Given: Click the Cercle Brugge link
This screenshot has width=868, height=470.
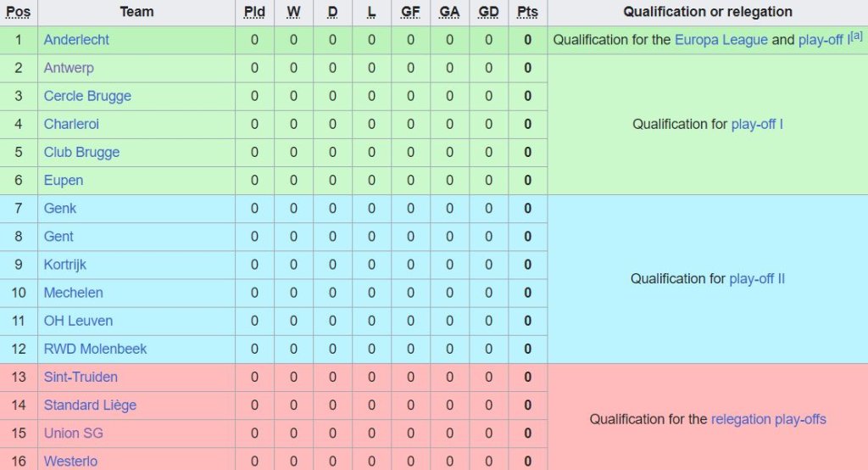Looking at the screenshot, I should tap(87, 96).
